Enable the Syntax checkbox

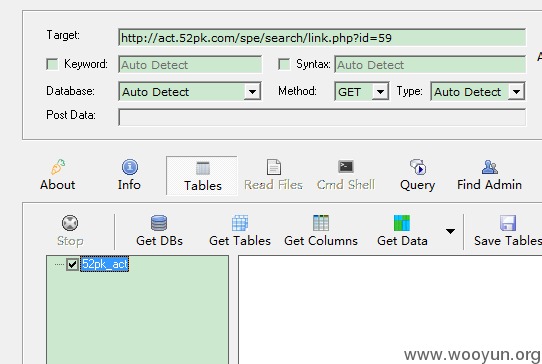[x=284, y=64]
